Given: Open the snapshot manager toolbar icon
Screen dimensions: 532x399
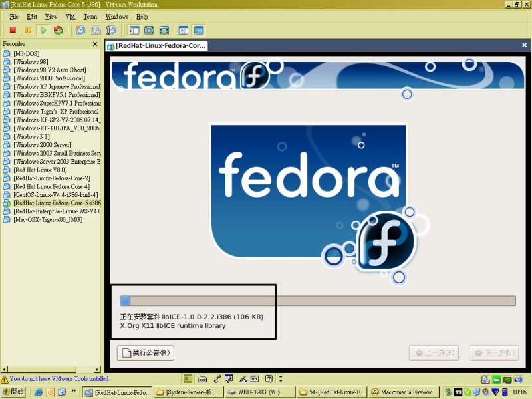Looking at the screenshot, I should (x=111, y=30).
